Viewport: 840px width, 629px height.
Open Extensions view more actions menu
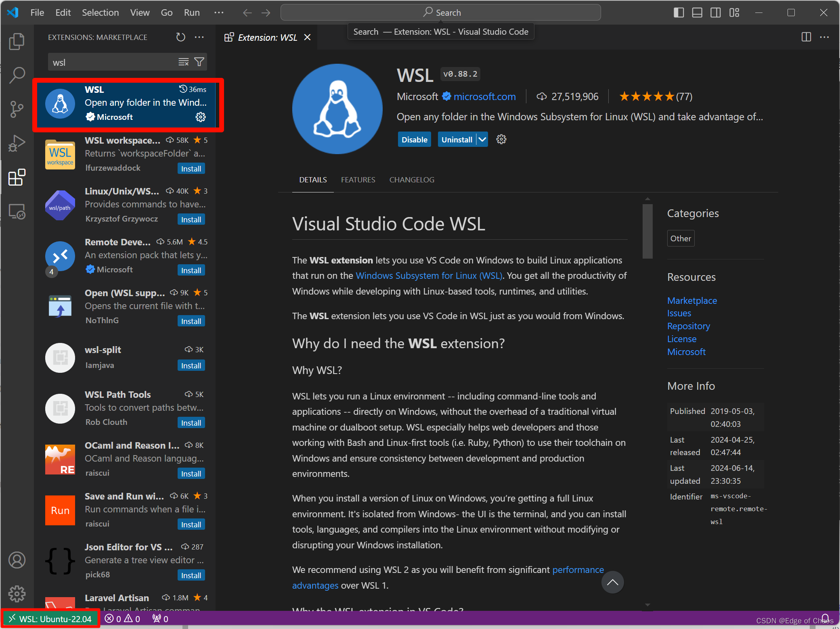tap(199, 37)
